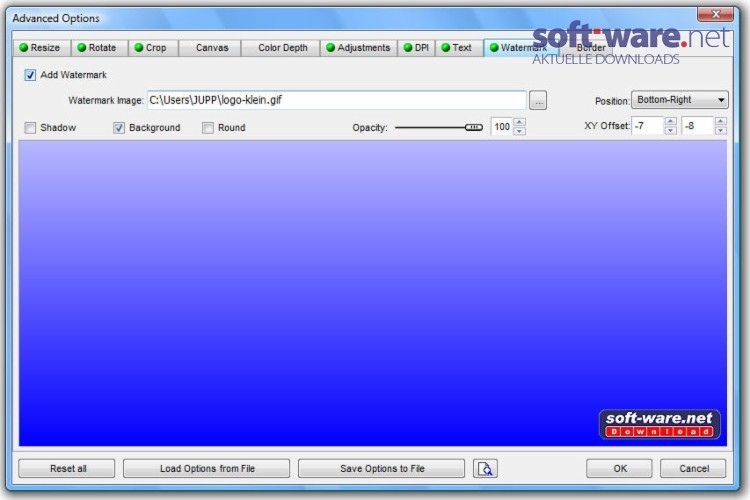750x500 pixels.
Task: Select the Color Depth tab
Action: 281,48
